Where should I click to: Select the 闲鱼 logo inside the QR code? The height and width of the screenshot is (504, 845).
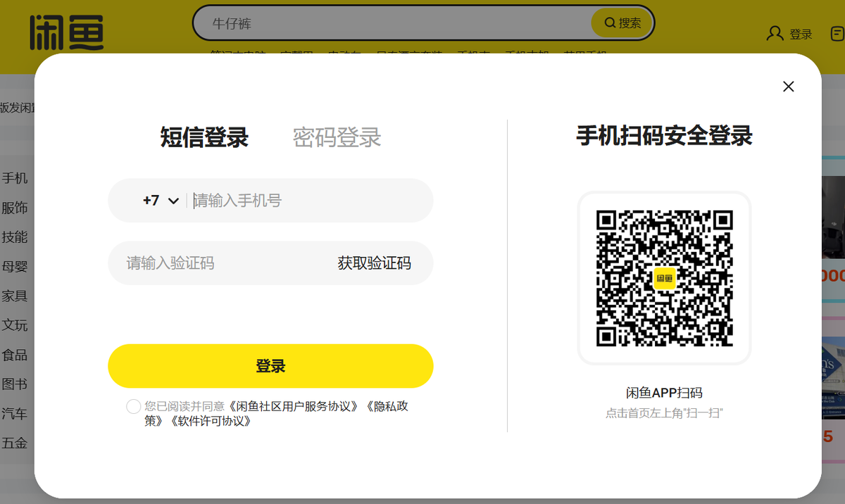(x=665, y=279)
